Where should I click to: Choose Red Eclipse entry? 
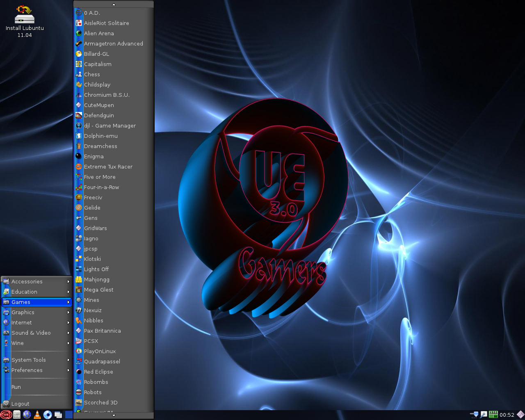point(114,372)
